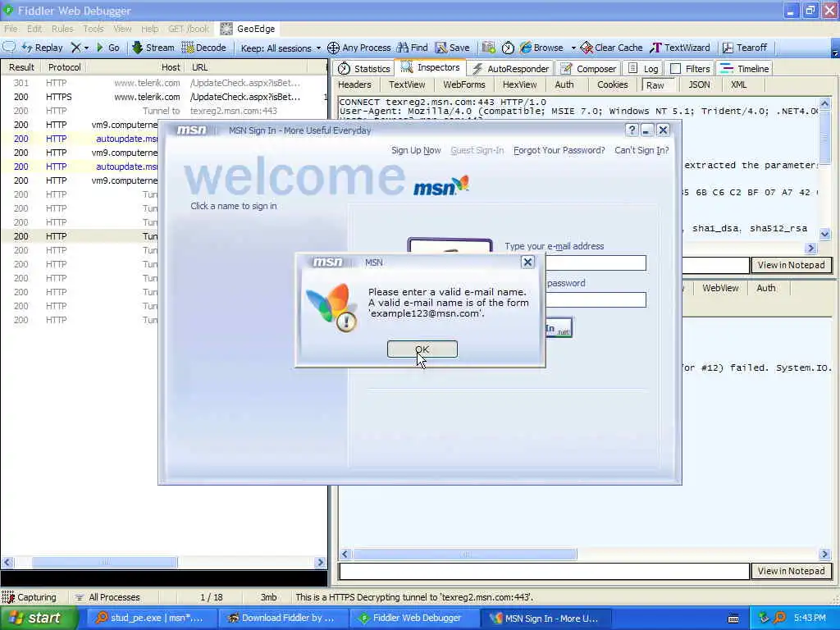The image size is (840, 630).
Task: Toggle Capturing in the status bar
Action: click(30, 597)
